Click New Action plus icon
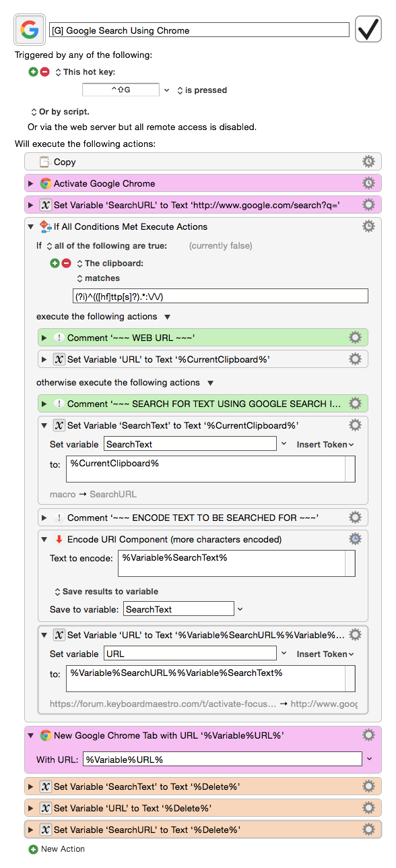The image size is (396, 868). point(33,849)
